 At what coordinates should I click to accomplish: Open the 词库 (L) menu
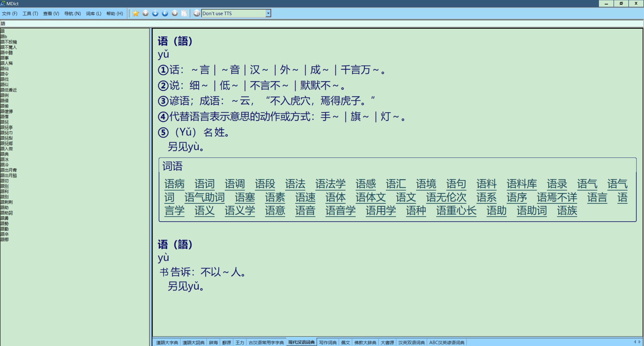(x=93, y=14)
